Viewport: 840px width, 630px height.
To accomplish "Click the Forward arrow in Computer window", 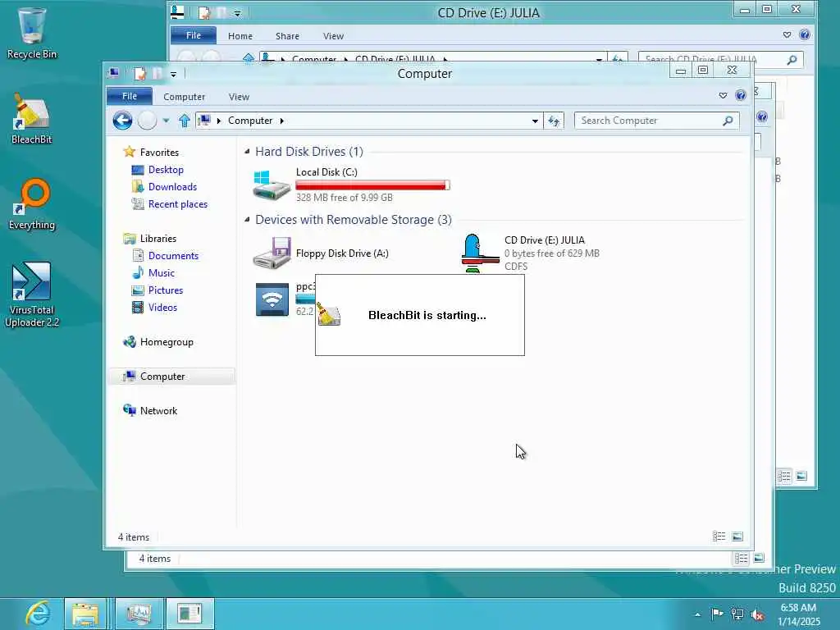I will (148, 121).
